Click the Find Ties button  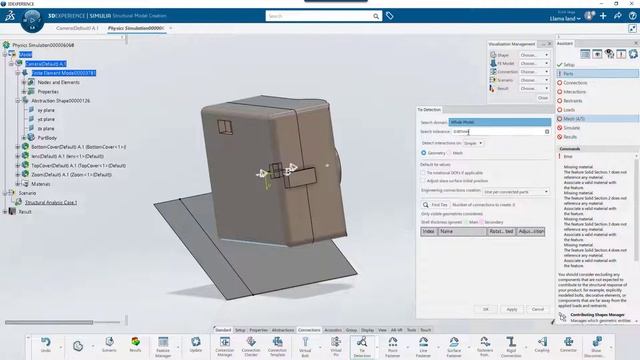click(435, 205)
